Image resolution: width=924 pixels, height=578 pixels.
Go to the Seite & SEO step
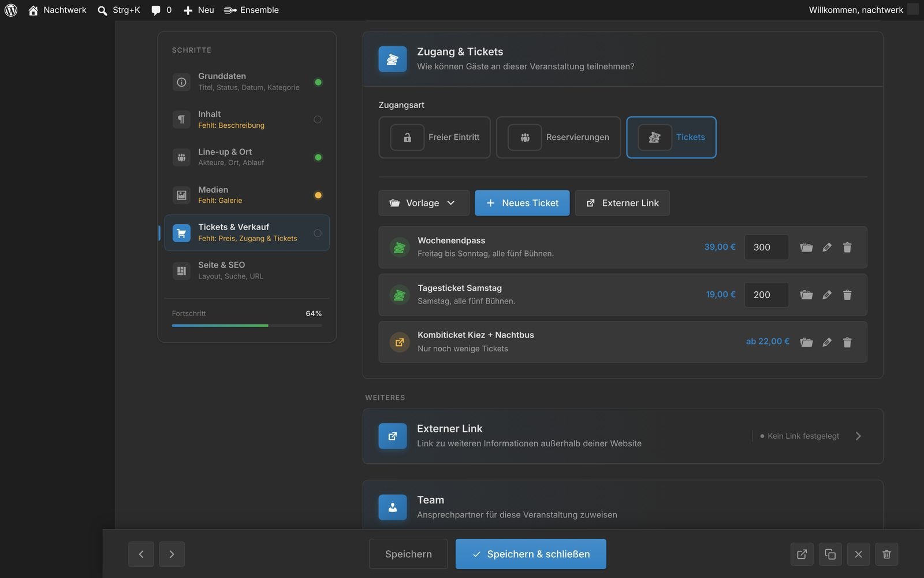pos(247,270)
